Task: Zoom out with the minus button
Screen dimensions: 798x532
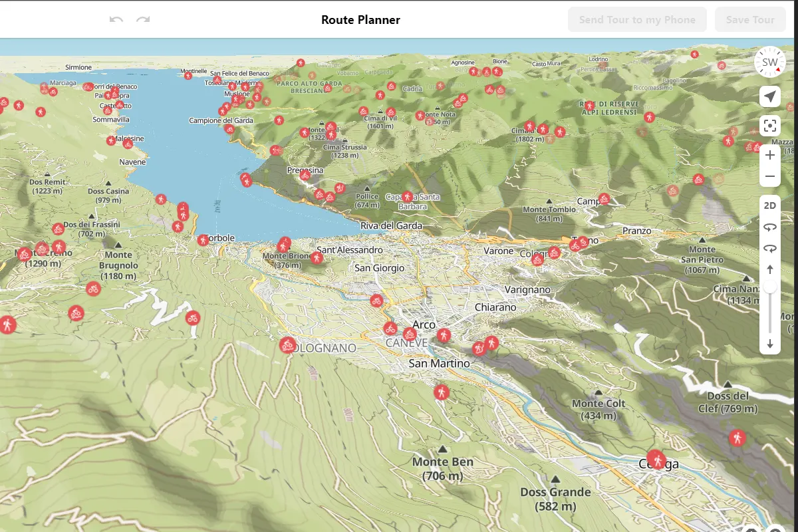Action: pos(769,176)
